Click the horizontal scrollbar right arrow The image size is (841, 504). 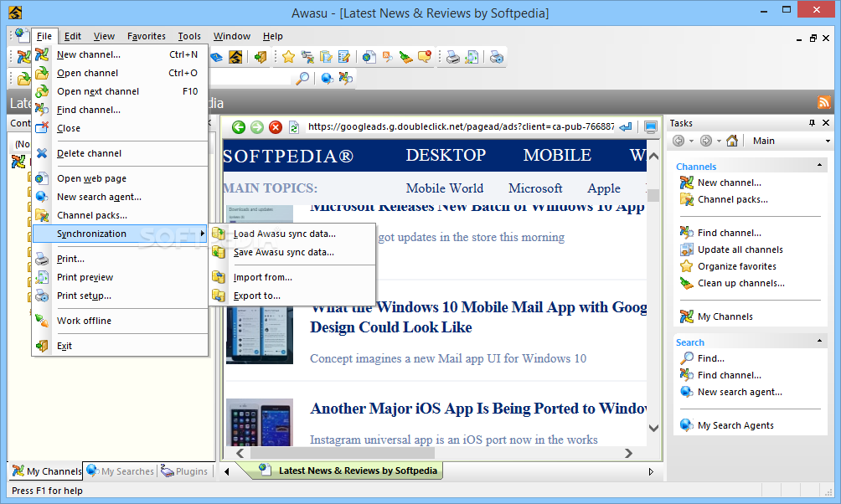coord(628,454)
